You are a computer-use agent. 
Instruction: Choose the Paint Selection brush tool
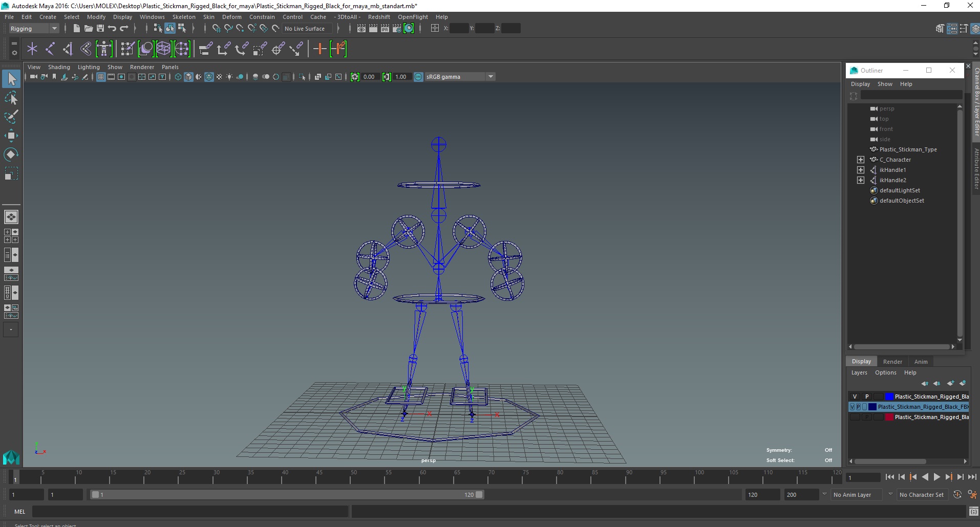(x=11, y=117)
